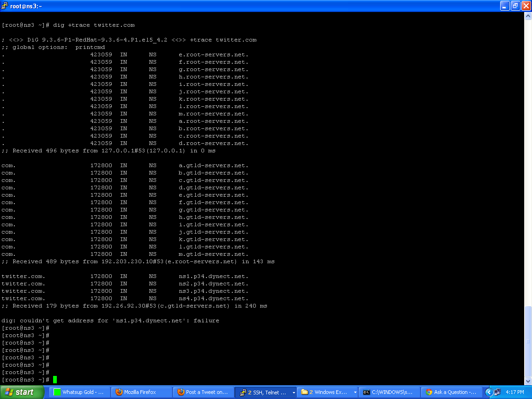
Task: Click the terminal scrollbar down arrow
Action: point(528,381)
